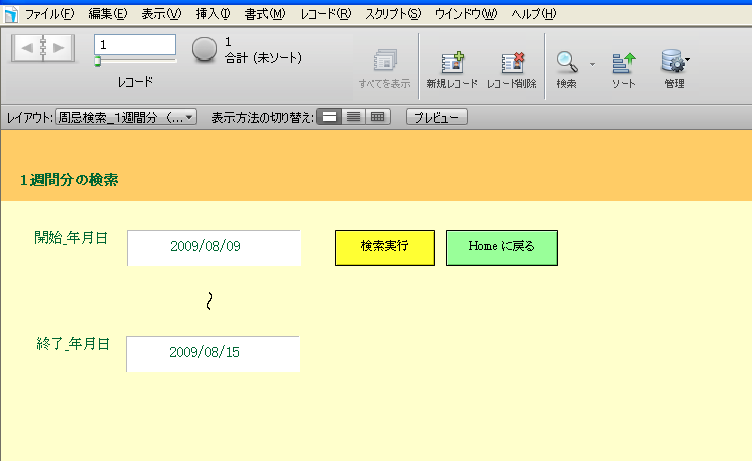The width and height of the screenshot is (752, 461).
Task: Switch to form view
Action: coord(329,117)
